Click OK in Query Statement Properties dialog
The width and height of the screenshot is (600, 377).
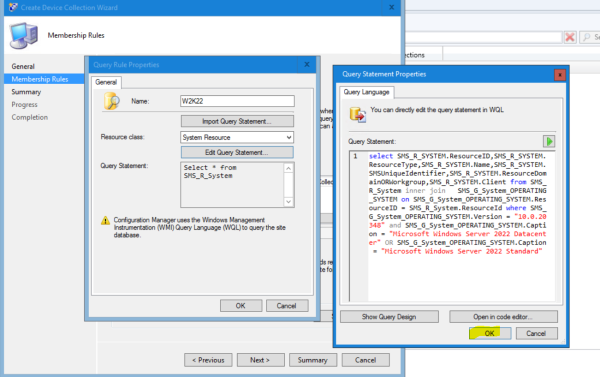coord(490,333)
